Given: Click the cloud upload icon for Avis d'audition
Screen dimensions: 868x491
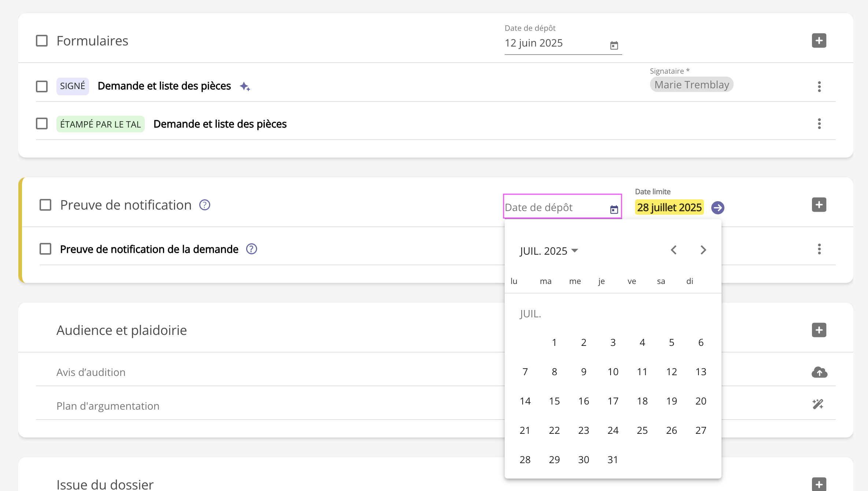Looking at the screenshot, I should pos(819,372).
